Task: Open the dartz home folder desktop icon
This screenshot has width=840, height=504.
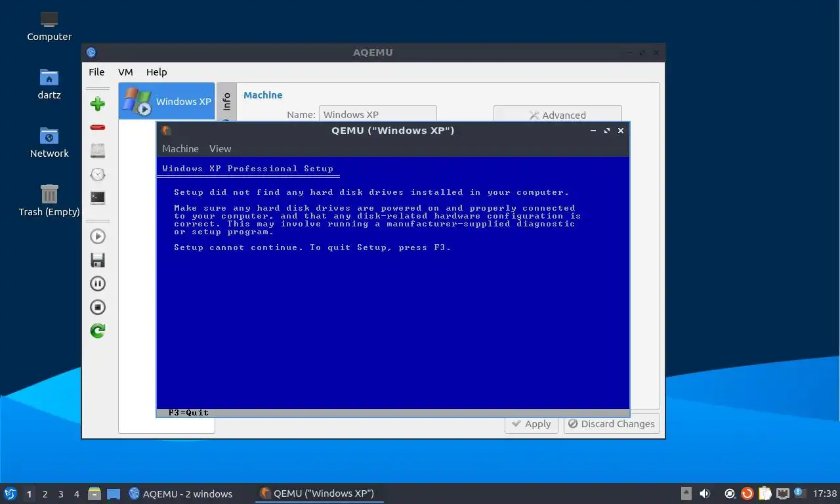Action: click(x=49, y=85)
